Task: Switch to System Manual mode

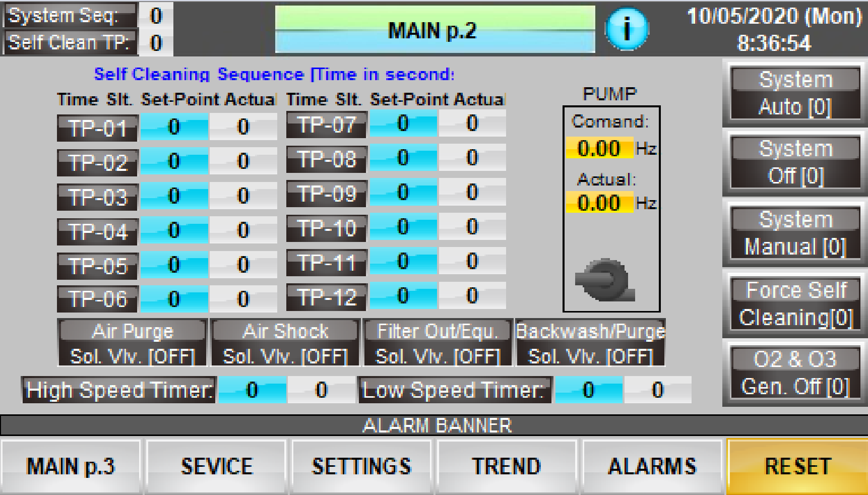Action: click(795, 233)
